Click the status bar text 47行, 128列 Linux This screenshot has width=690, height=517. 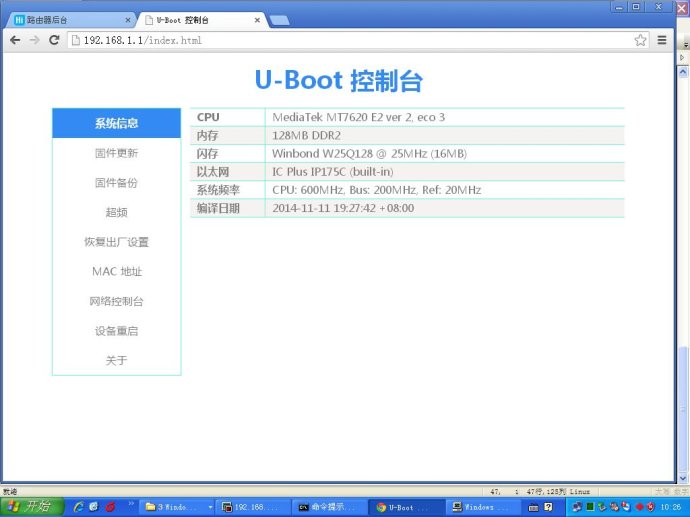(558, 491)
